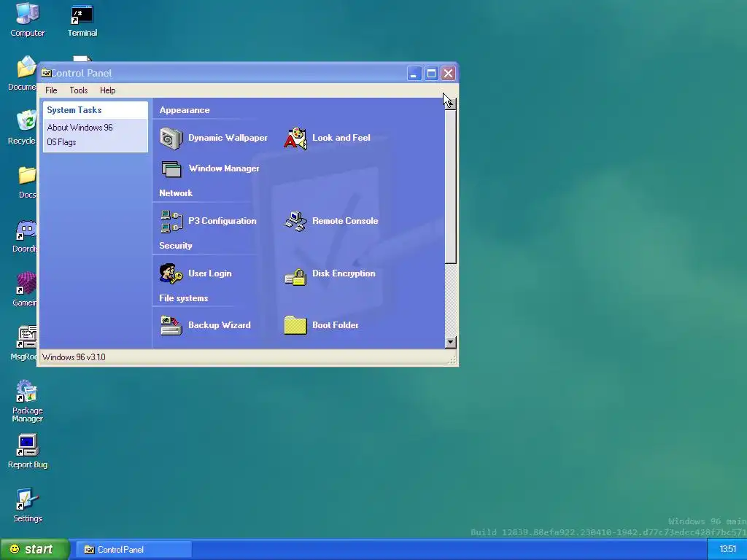Select the Report Bug desktop icon
The height and width of the screenshot is (560, 747).
[27, 445]
